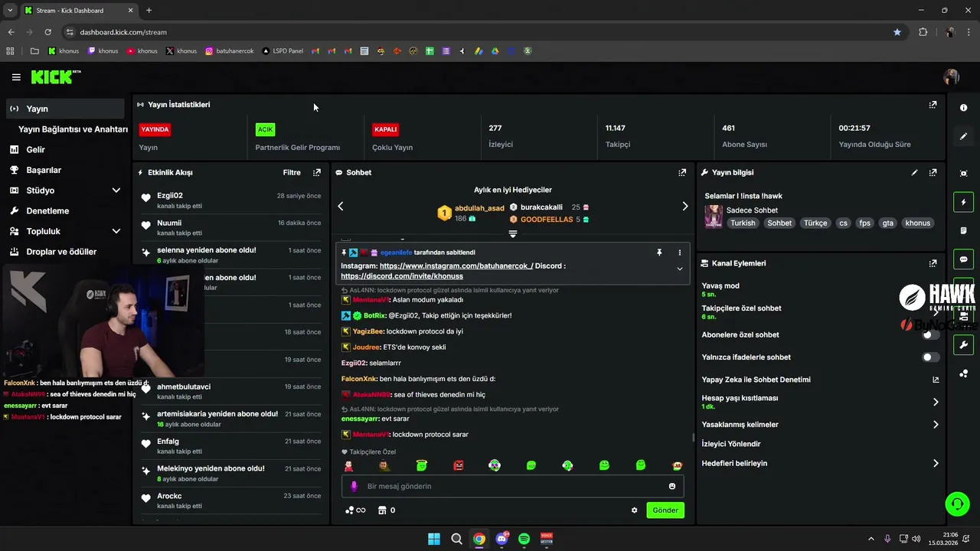The width and height of the screenshot is (980, 551).
Task: Open emoji picker in message box
Action: 672,486
